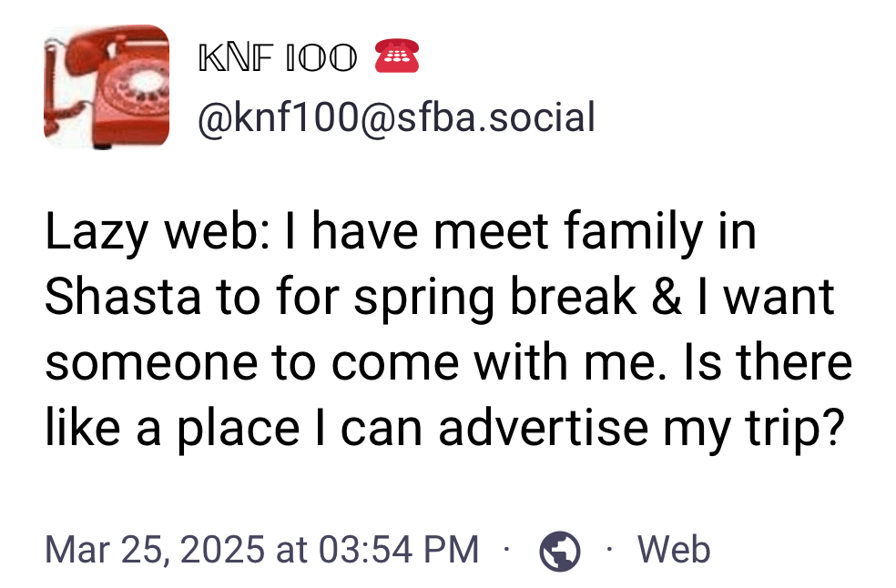Click the telephone emoji beside KNF 100
896x588 pixels.
pyautogui.click(x=396, y=58)
